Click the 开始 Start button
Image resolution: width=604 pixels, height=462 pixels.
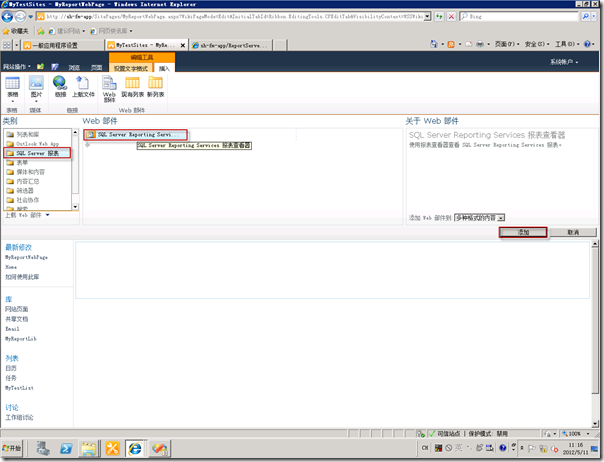click(12, 449)
